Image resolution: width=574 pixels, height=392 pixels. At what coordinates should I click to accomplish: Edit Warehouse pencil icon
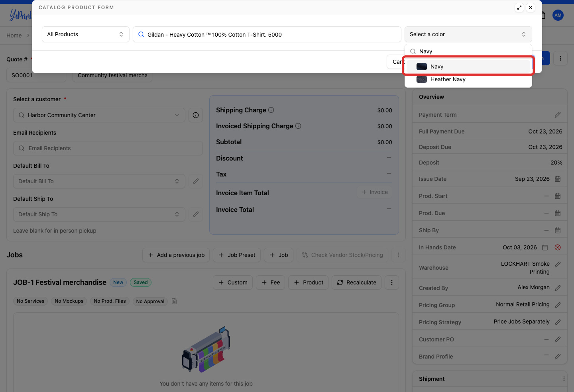(x=558, y=264)
